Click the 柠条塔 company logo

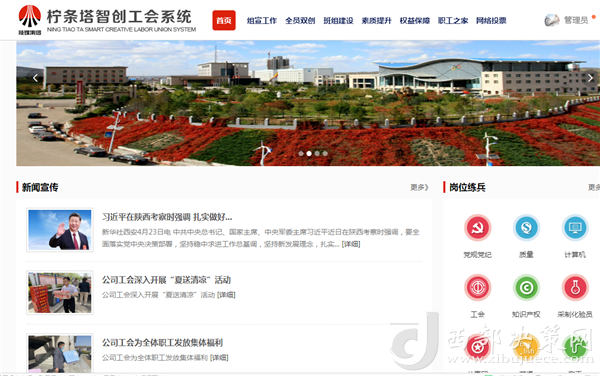[x=30, y=20]
